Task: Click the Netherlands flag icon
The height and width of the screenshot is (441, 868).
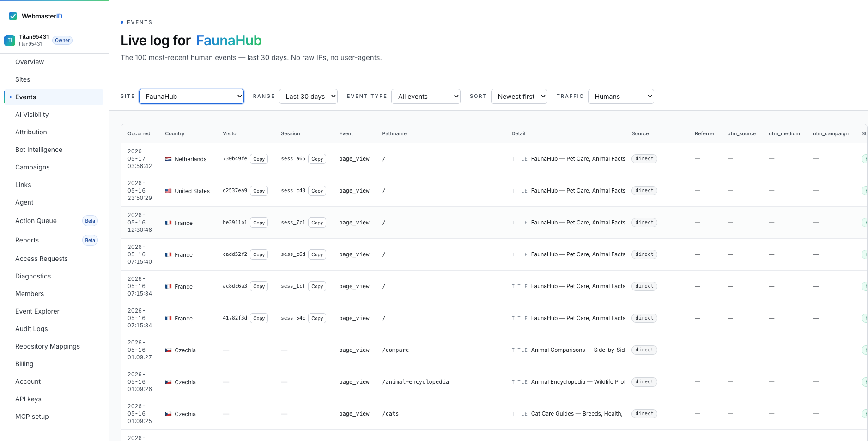Action: (x=169, y=159)
